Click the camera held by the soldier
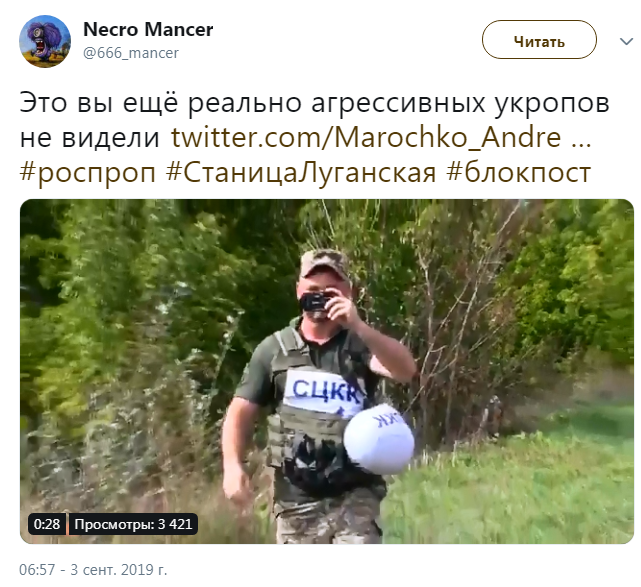 point(315,302)
